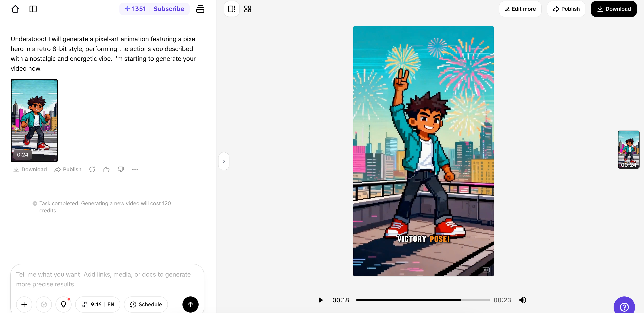Screen dimensions: 644x313
Task: Expand the collapsed side panel with chevron arrow
Action: pos(224,161)
